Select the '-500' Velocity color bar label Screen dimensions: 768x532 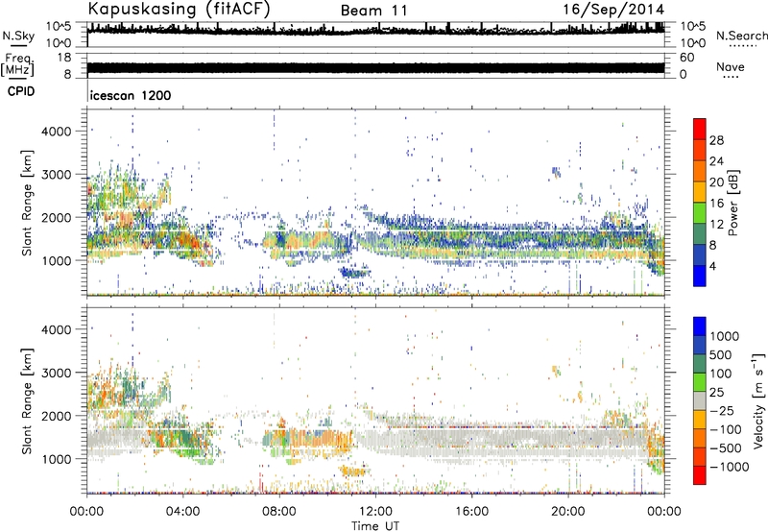point(726,447)
